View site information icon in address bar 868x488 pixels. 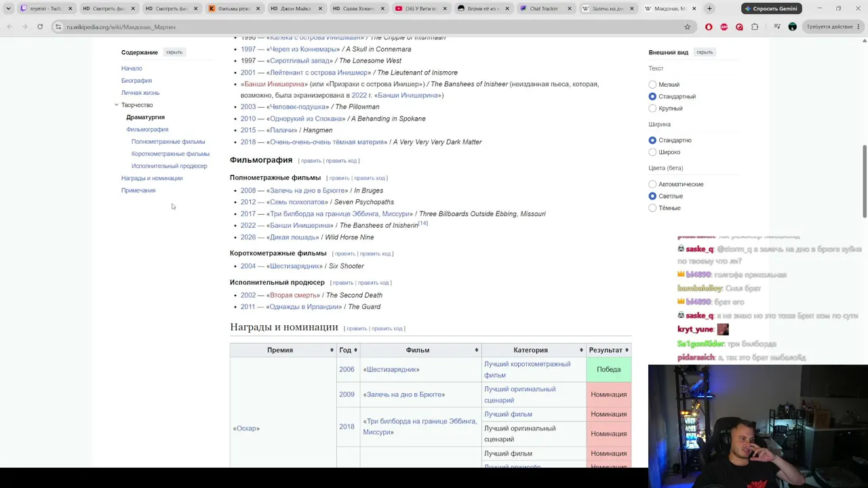(59, 27)
